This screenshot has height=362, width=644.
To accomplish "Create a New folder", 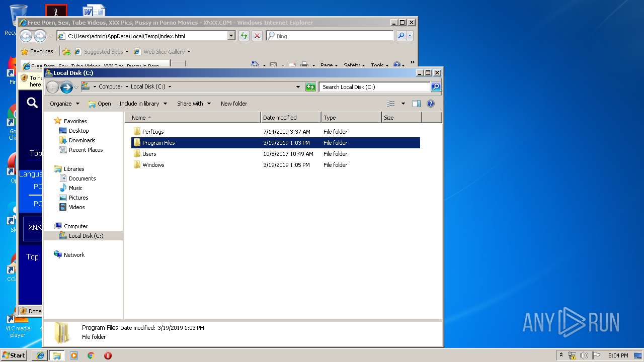I will (234, 104).
